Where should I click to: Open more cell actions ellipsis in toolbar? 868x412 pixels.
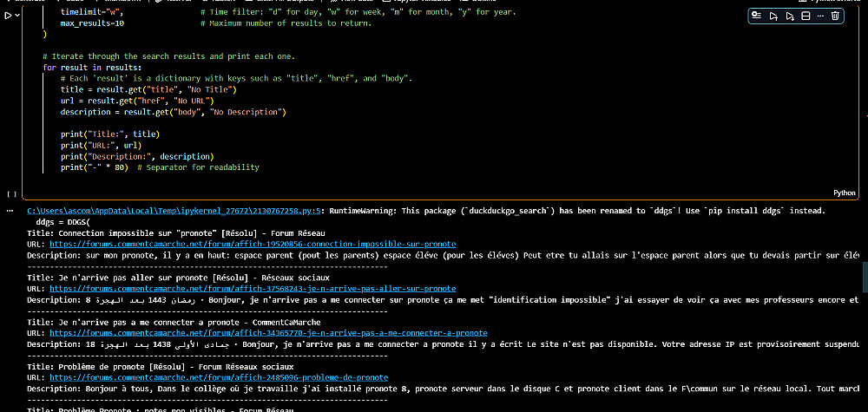(820, 16)
